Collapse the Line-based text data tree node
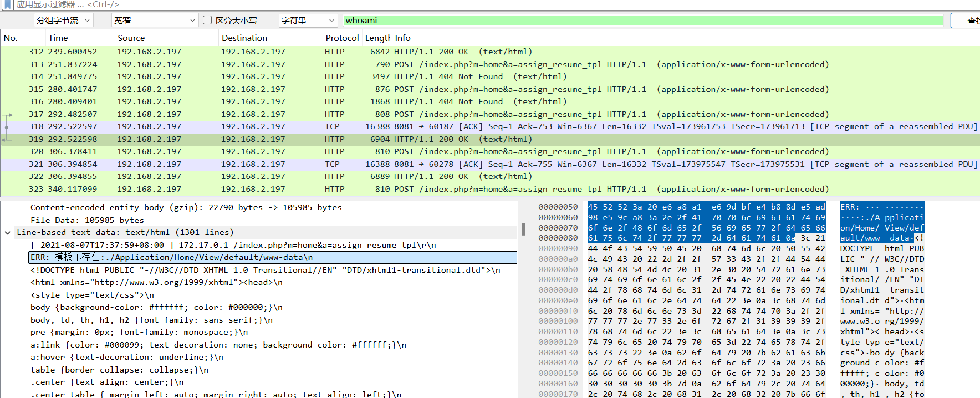Viewport: 980px width, 398px height. click(7, 233)
